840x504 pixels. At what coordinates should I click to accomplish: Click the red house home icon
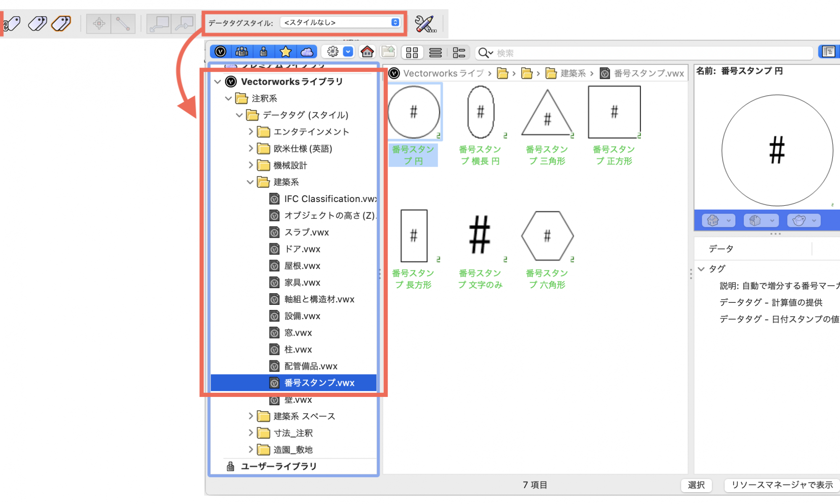click(367, 52)
